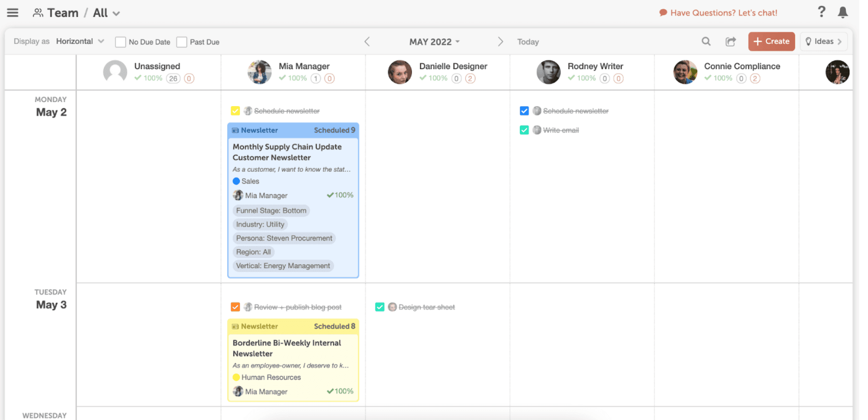Click the chat bubble icon beside Have Questions
This screenshot has width=868, height=420.
point(663,12)
